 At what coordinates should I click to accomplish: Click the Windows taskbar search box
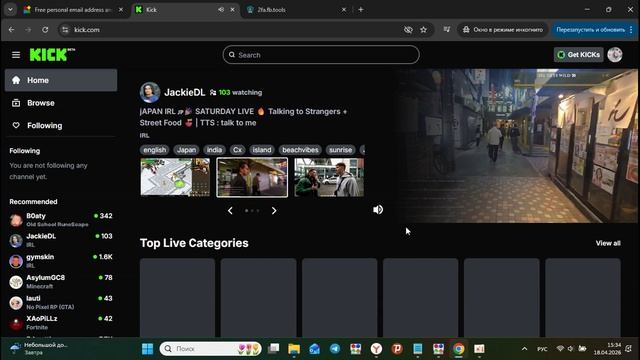pos(210,349)
